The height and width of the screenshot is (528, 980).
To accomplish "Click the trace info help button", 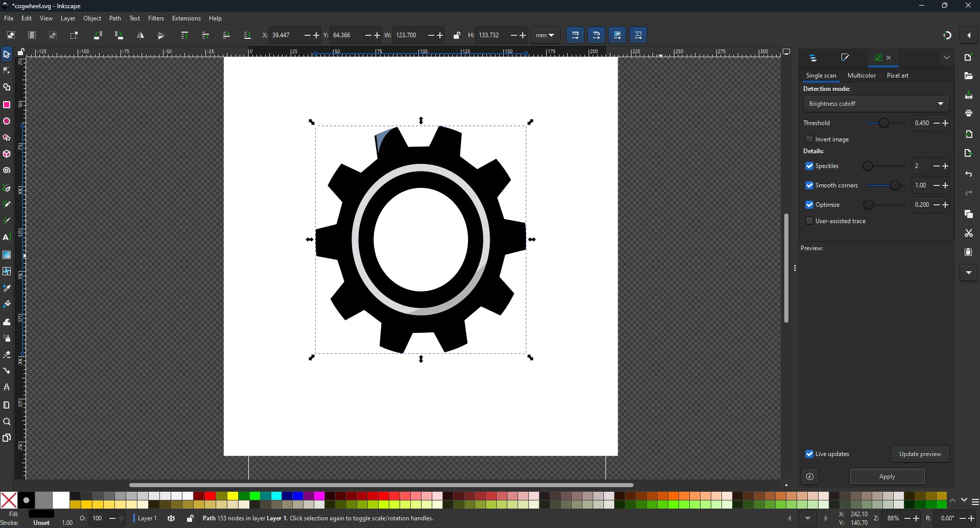I will [x=810, y=477].
